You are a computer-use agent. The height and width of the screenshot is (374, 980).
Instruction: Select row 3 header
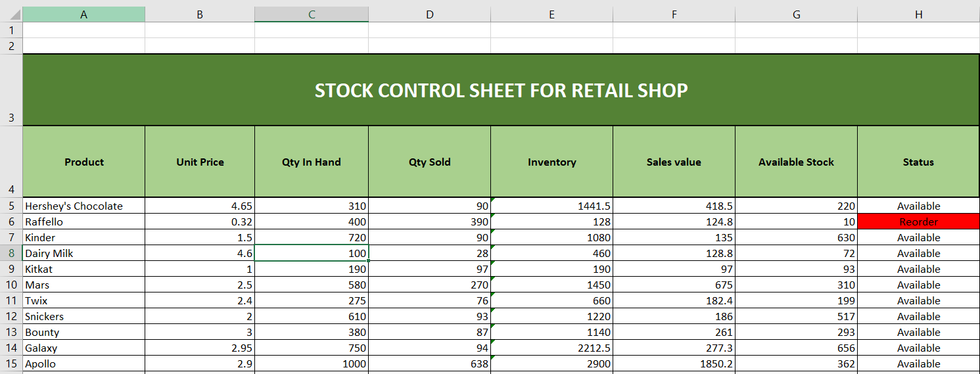point(11,90)
